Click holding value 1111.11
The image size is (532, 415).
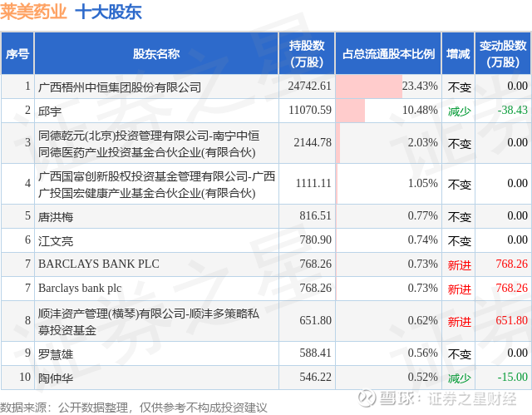click(313, 184)
